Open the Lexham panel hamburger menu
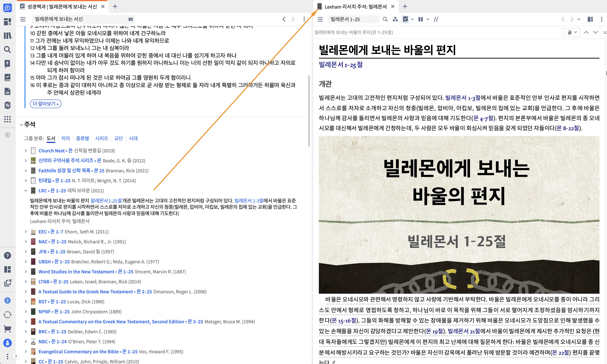 (x=320, y=19)
